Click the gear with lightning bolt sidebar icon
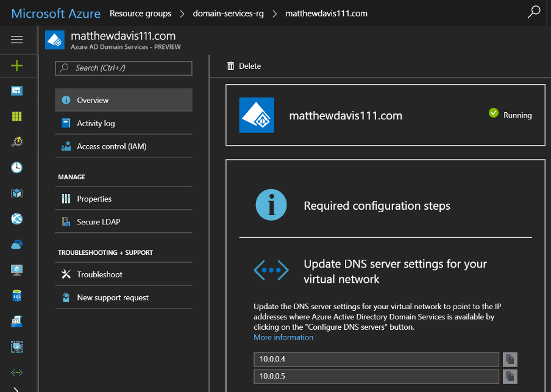 pyautogui.click(x=17, y=141)
